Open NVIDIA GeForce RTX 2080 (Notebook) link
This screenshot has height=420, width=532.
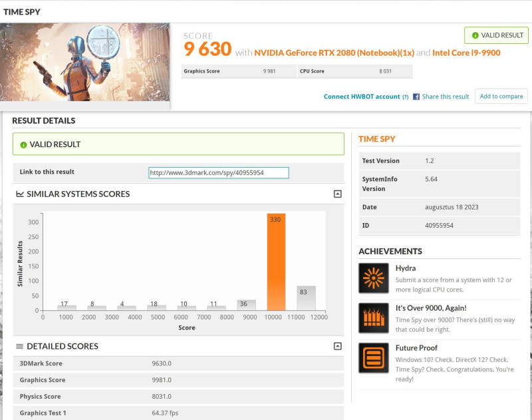334,53
